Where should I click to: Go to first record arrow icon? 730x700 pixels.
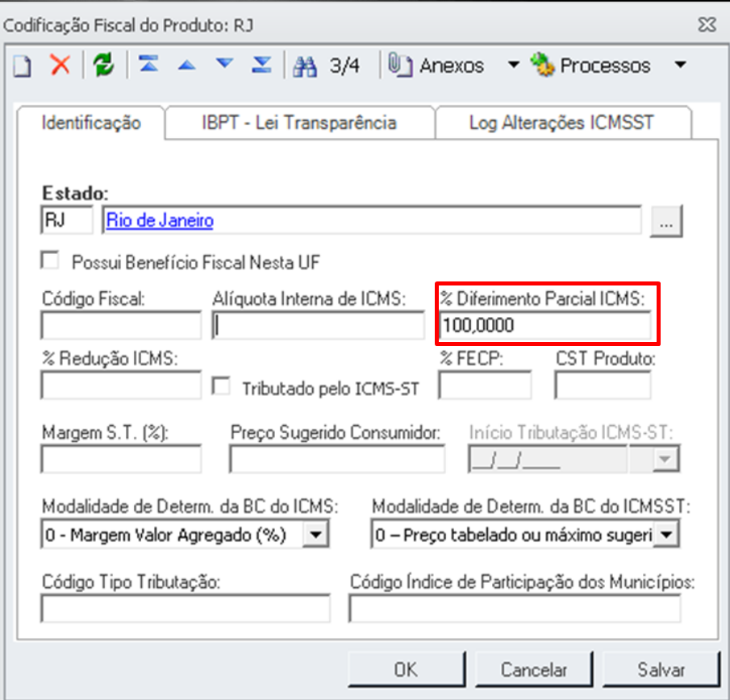148,65
